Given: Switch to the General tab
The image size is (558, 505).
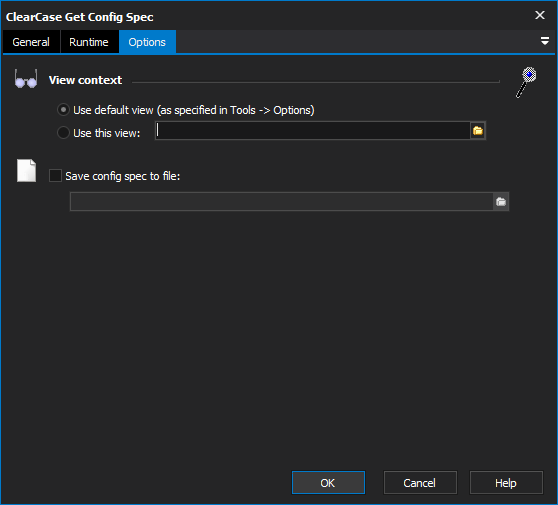Looking at the screenshot, I should (31, 42).
